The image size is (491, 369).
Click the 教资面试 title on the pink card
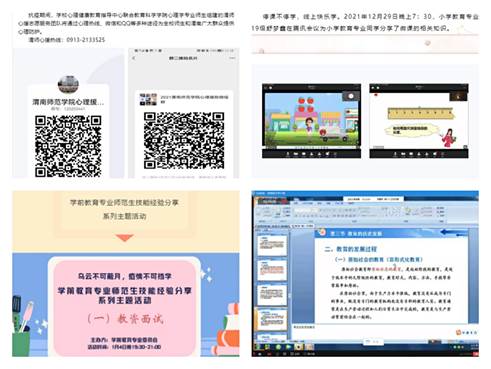click(x=125, y=319)
